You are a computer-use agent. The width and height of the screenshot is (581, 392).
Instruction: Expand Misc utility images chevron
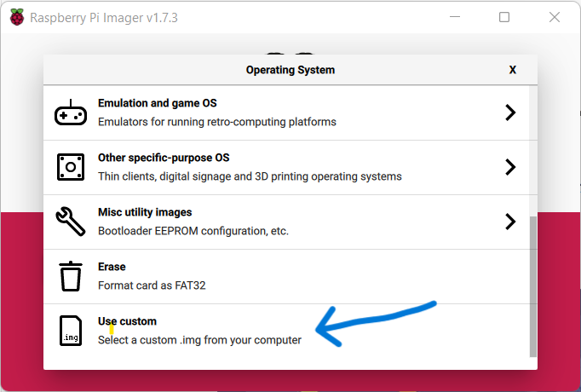coord(510,222)
